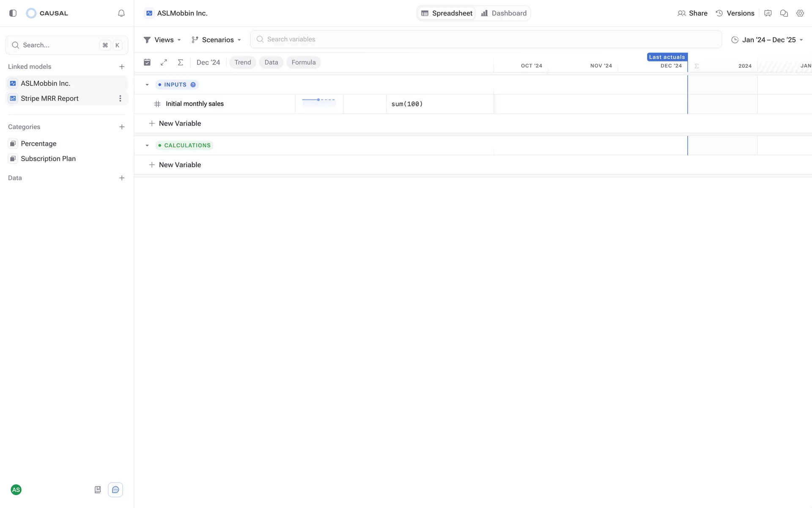Open settings gear icon top right
Screen dimensions: 812x508
800,13
